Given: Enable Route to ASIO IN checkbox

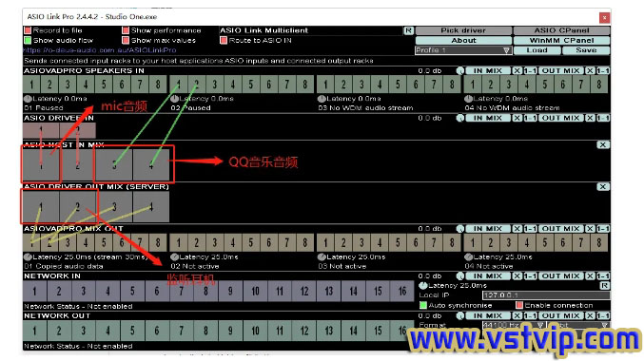Looking at the screenshot, I should tap(224, 40).
